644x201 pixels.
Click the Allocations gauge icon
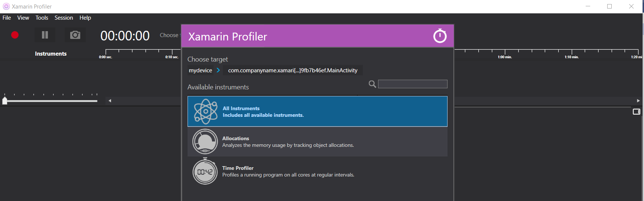point(205,141)
